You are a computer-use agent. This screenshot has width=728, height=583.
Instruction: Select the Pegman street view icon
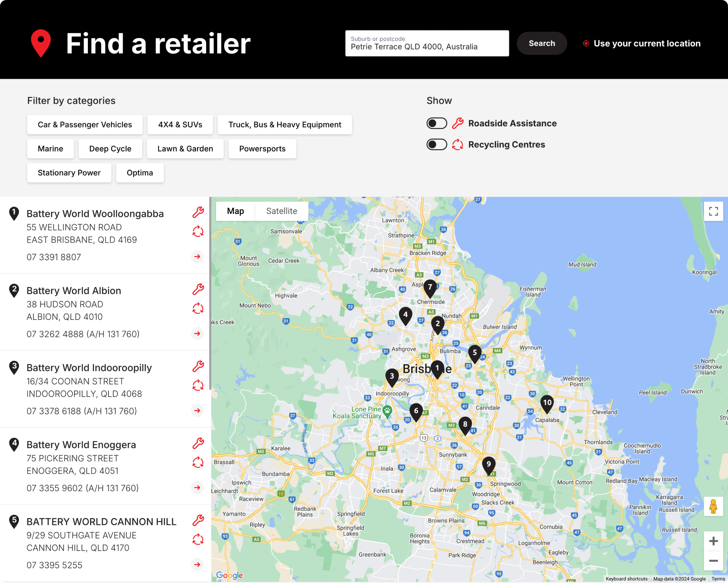coord(713,507)
